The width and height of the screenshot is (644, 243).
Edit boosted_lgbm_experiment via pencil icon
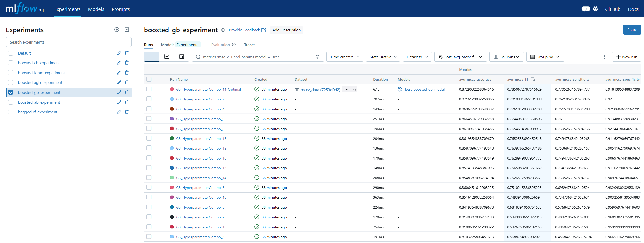pos(119,73)
